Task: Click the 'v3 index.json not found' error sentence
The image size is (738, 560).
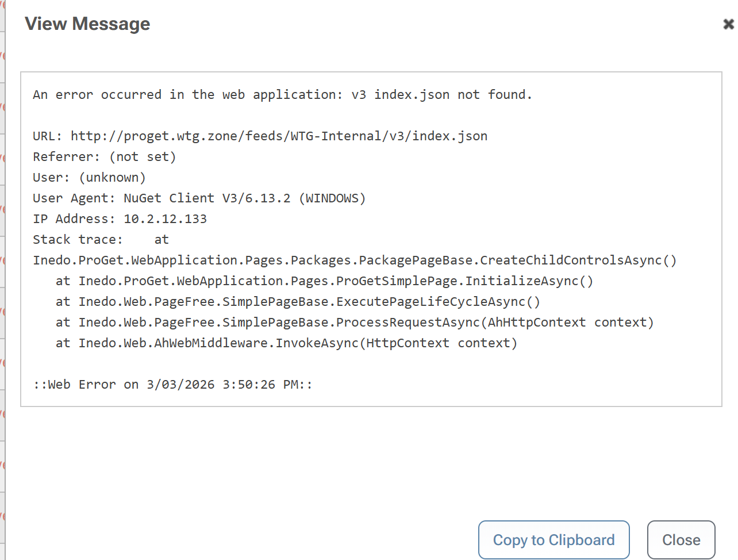Action: pos(282,95)
